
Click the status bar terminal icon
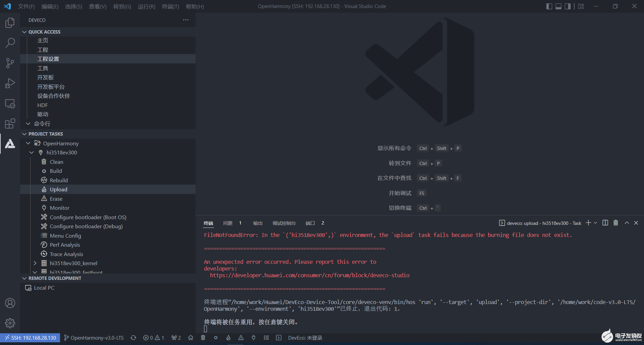click(279, 338)
